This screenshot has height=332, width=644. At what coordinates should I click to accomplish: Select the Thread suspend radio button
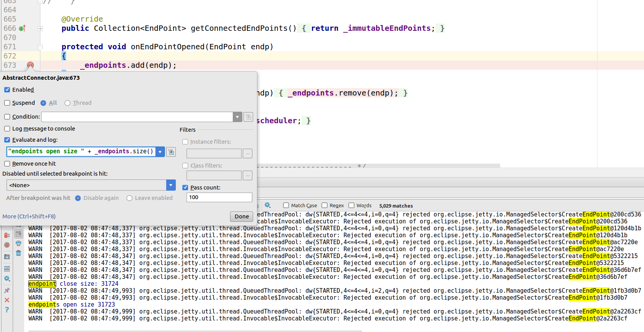[x=68, y=103]
